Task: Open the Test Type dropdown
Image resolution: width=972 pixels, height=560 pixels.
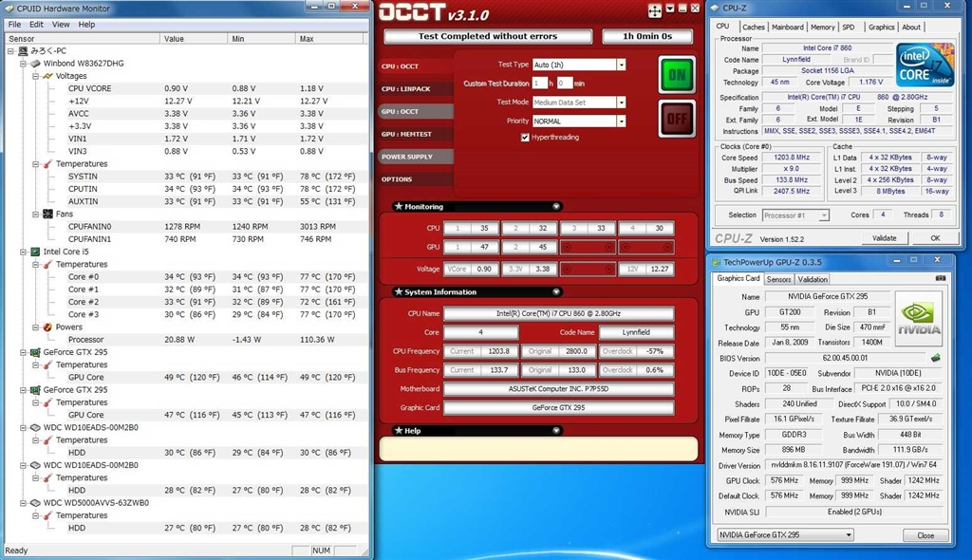Action: 621,65
